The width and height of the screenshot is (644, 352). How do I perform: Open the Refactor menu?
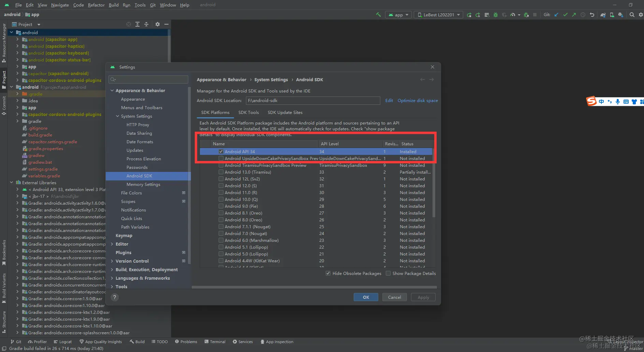pos(96,5)
